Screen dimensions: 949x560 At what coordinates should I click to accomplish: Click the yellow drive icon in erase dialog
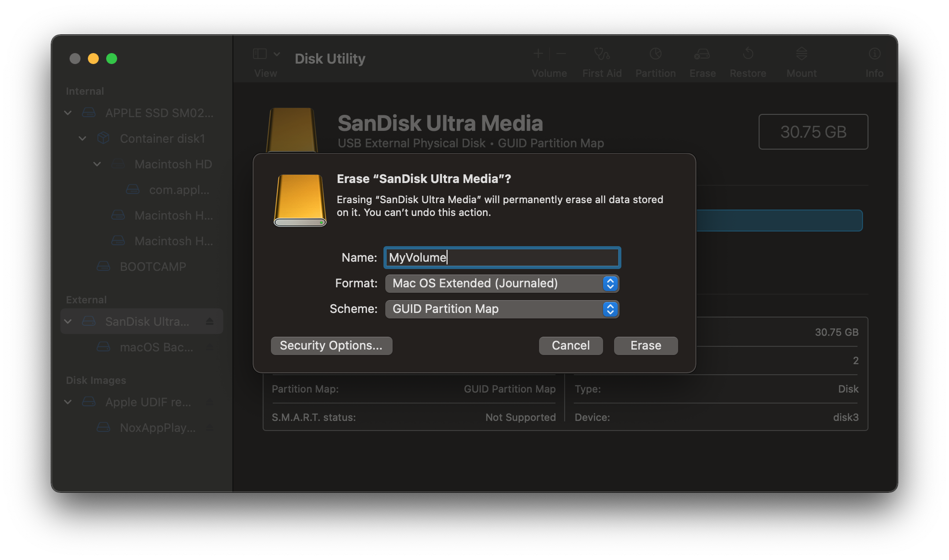pyautogui.click(x=300, y=200)
